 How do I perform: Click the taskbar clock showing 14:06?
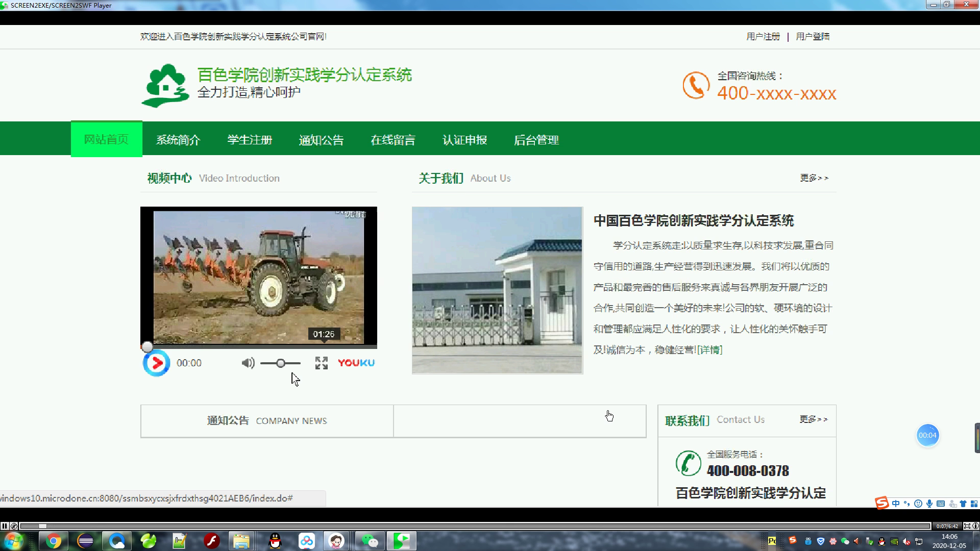pyautogui.click(x=949, y=541)
